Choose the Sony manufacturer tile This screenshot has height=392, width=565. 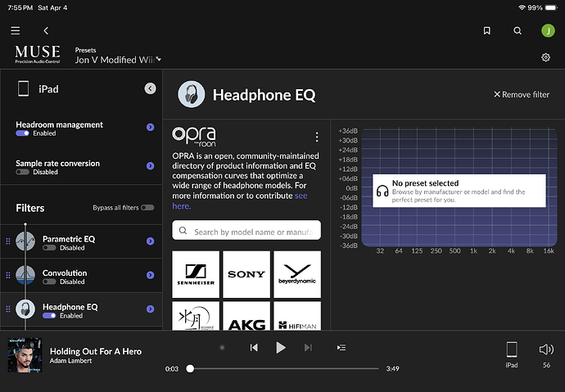pos(246,275)
